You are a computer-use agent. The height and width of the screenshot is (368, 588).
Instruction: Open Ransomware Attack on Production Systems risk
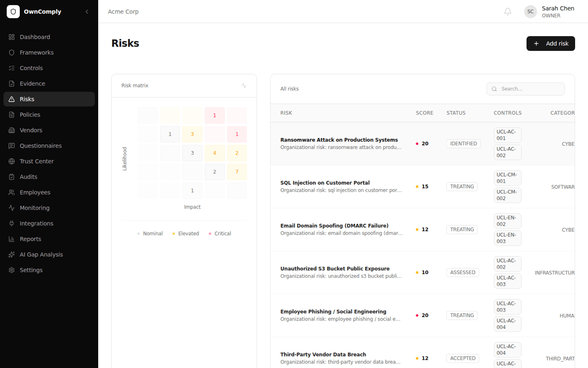click(x=339, y=140)
